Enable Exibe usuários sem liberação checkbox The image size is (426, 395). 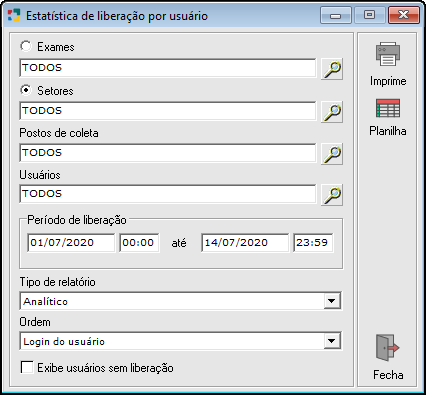(27, 367)
